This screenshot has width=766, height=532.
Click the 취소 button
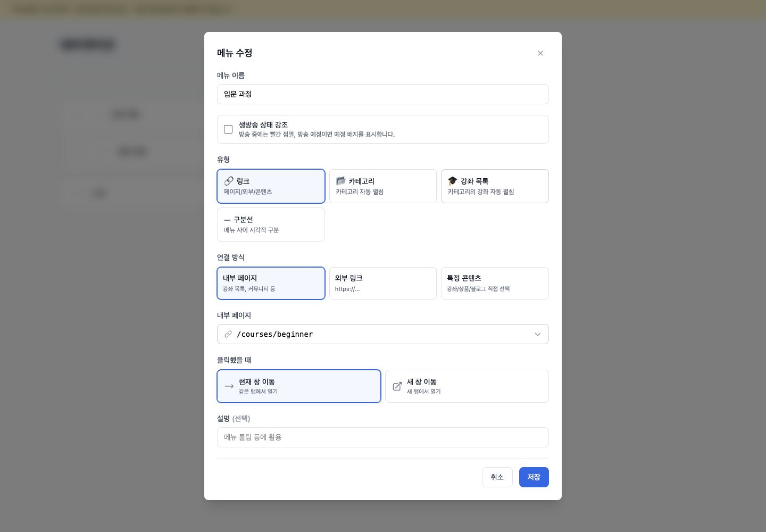497,477
